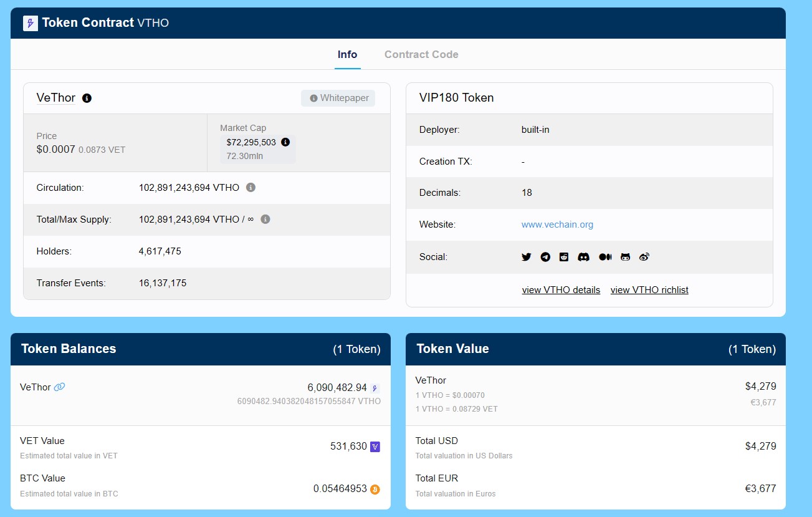The image size is (812, 517).
Task: Click the Token Value panel header
Action: (x=596, y=349)
